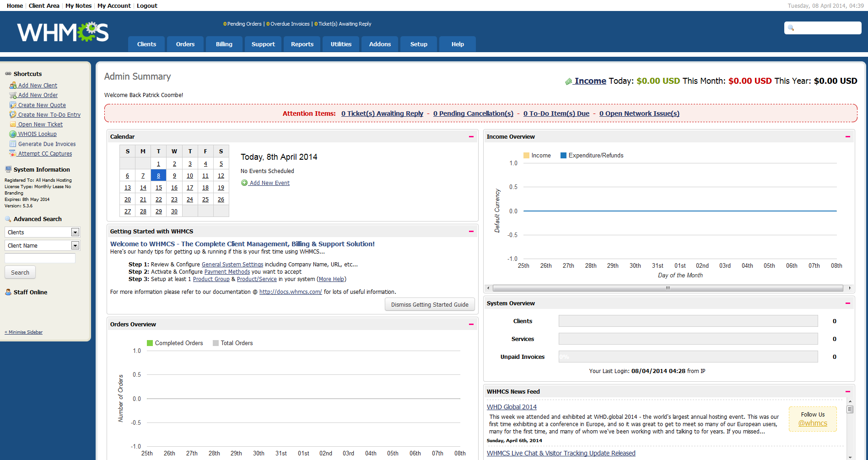
Task: Click 0 Pending Orders status link
Action: point(243,24)
